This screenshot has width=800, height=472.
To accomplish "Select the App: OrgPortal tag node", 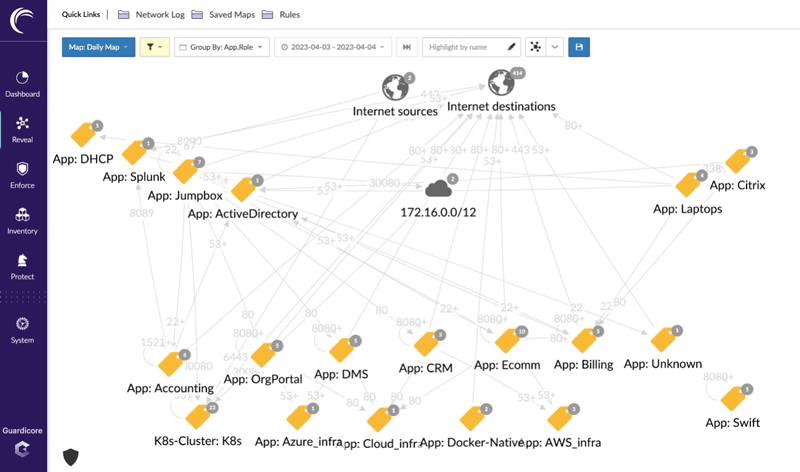I will pyautogui.click(x=263, y=355).
